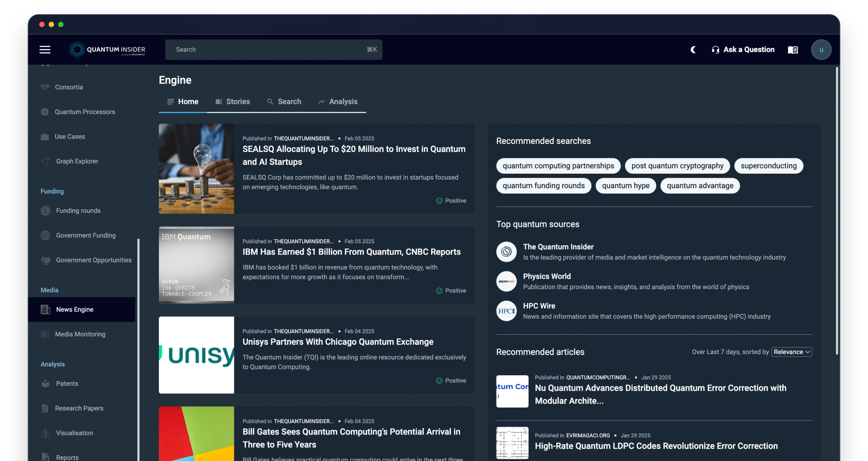Image resolution: width=868 pixels, height=461 pixels.
Task: Switch to the Home tab
Action: tap(183, 102)
